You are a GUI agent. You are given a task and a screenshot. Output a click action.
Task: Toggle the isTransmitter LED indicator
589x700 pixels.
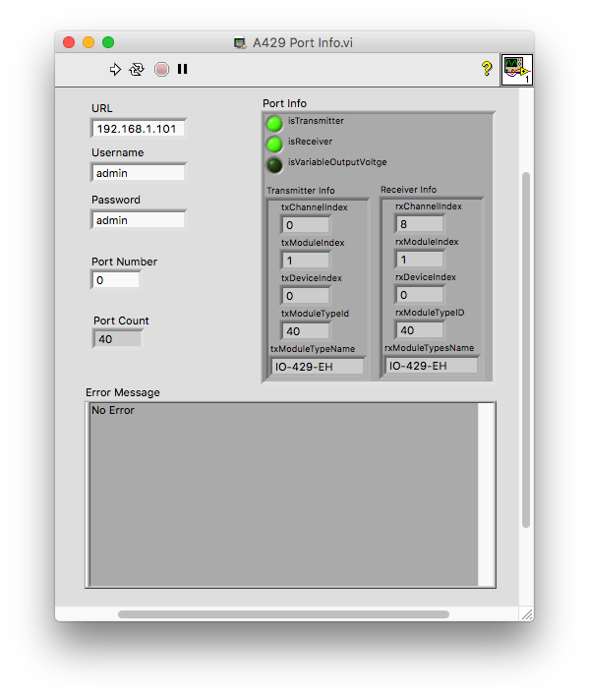[274, 123]
